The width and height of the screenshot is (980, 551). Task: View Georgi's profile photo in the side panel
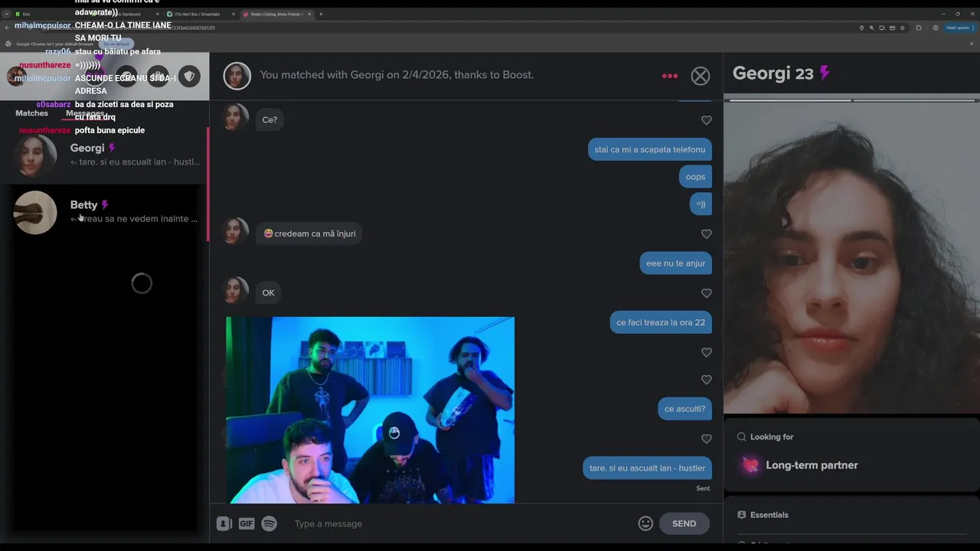pos(851,258)
